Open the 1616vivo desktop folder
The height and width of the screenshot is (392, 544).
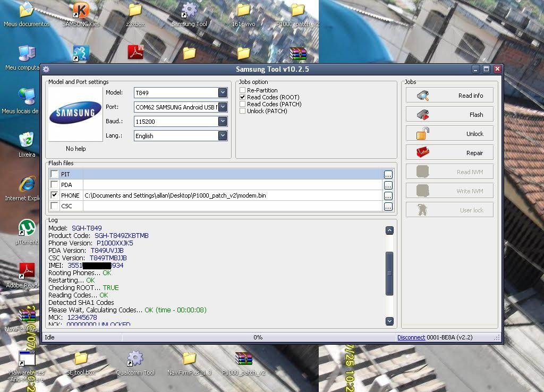pyautogui.click(x=243, y=14)
